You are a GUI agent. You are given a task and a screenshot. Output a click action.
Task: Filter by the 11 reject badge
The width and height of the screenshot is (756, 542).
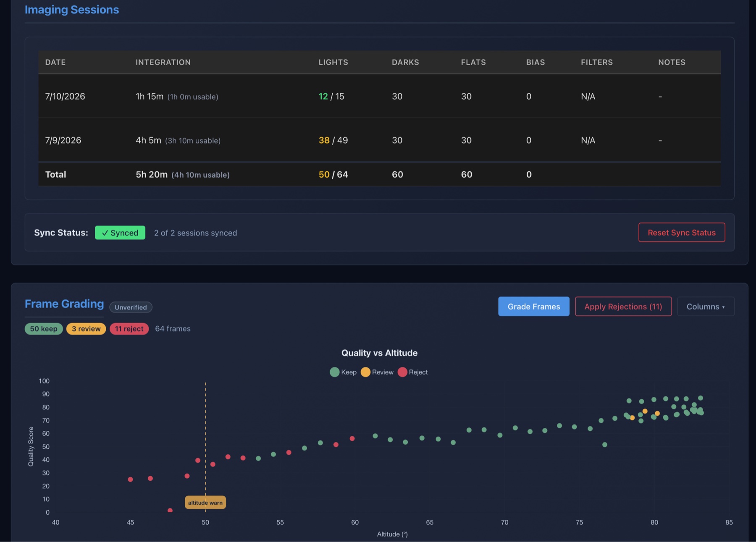pyautogui.click(x=129, y=329)
